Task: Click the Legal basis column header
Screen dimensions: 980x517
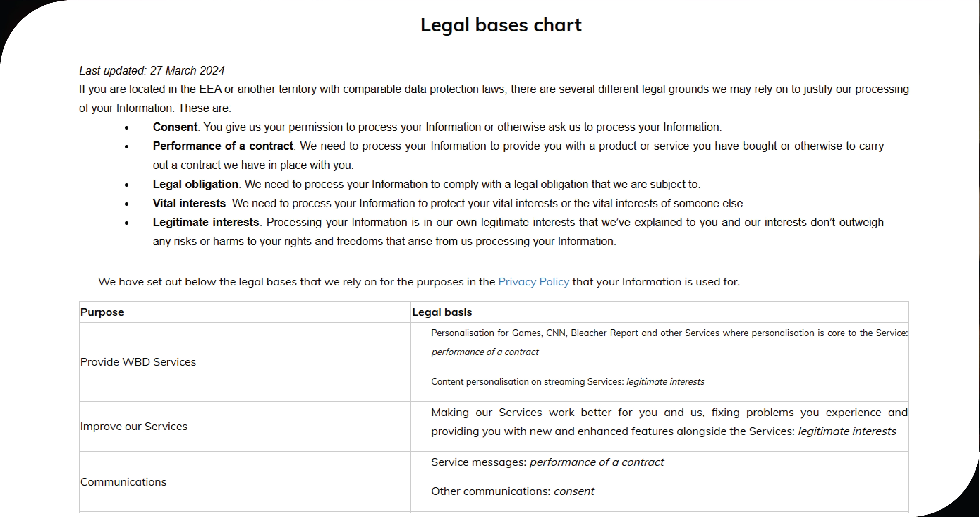Action: click(442, 312)
